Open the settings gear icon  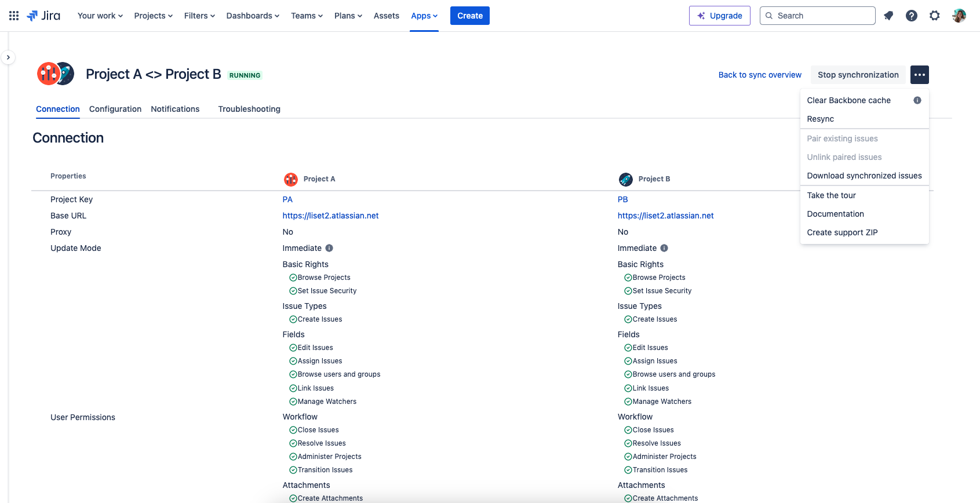coord(934,16)
